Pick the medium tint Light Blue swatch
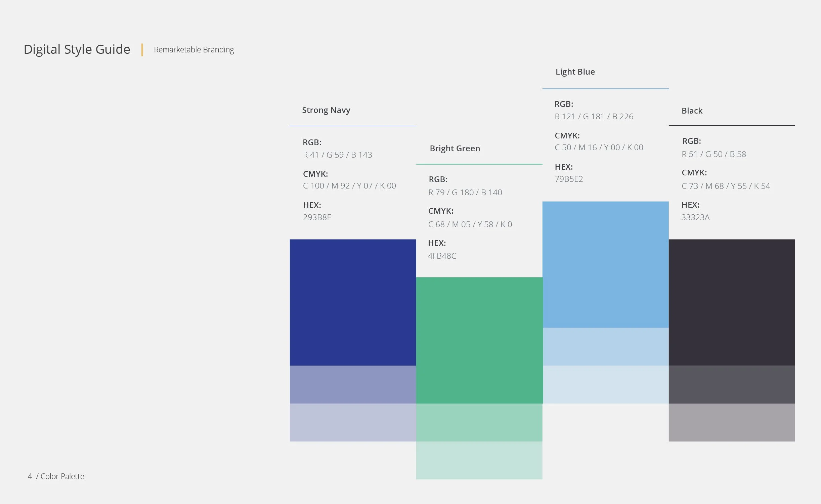This screenshot has width=821, height=504. coord(605,346)
